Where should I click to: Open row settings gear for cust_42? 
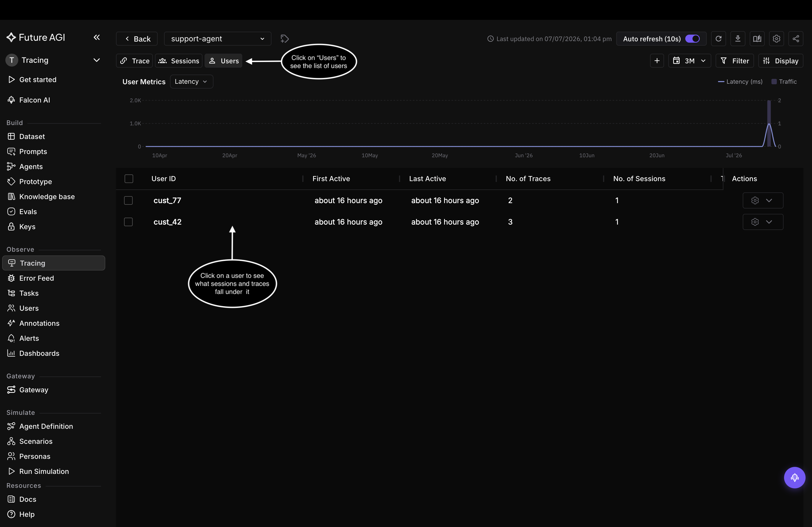pyautogui.click(x=755, y=222)
